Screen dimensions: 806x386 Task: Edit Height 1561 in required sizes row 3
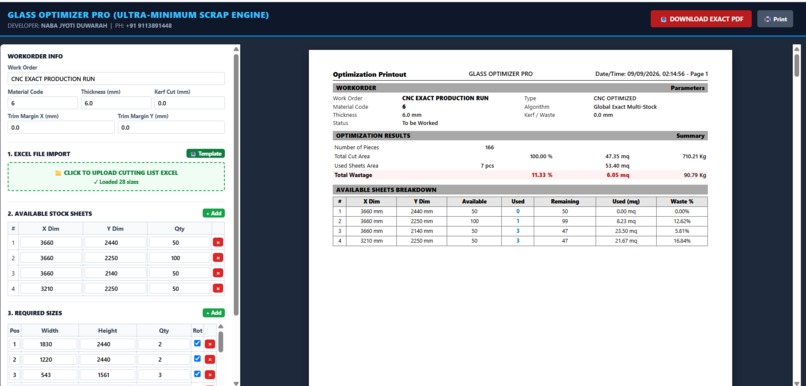pyautogui.click(x=107, y=375)
